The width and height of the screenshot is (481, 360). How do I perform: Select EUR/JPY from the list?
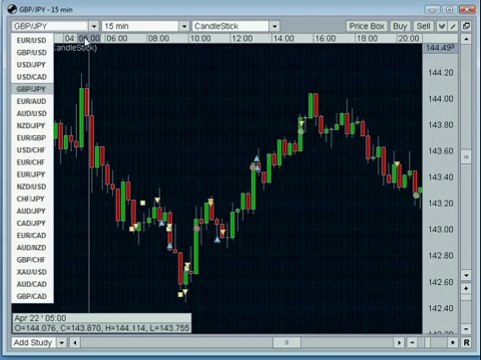pos(32,174)
